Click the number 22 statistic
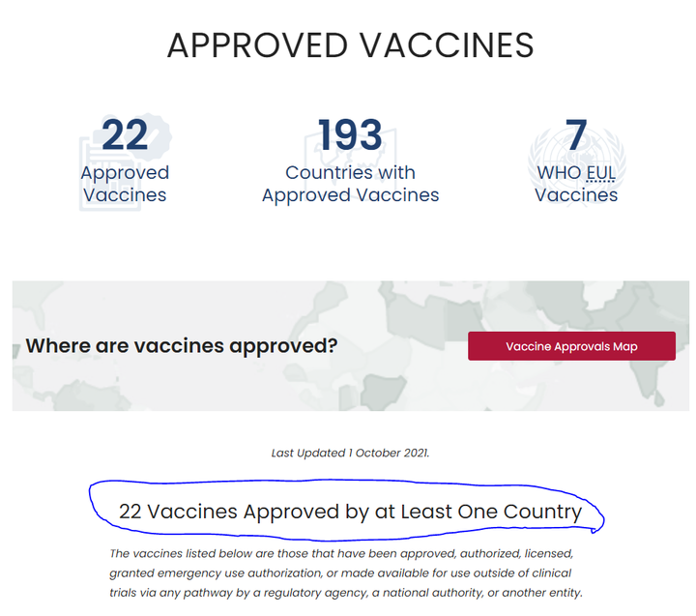This screenshot has width=696, height=616. [125, 135]
